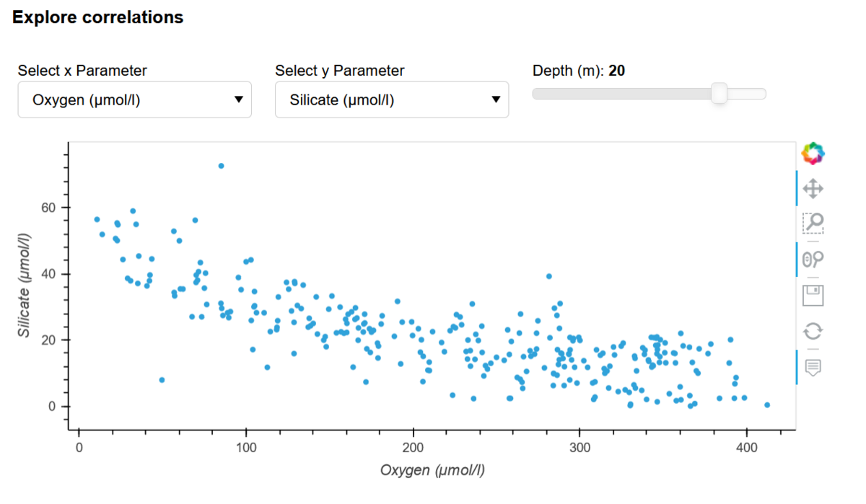
Task: Click the arrow on the Oxygen dropdown
Action: coord(239,100)
